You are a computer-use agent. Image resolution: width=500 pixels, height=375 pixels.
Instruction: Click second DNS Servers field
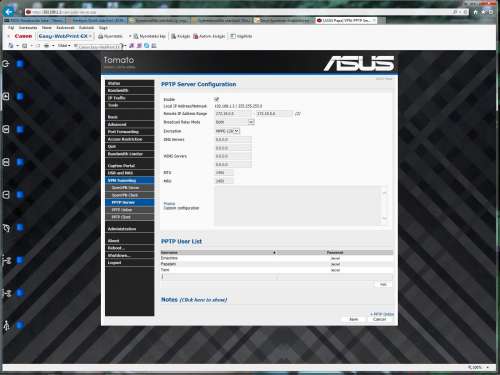tap(233, 148)
